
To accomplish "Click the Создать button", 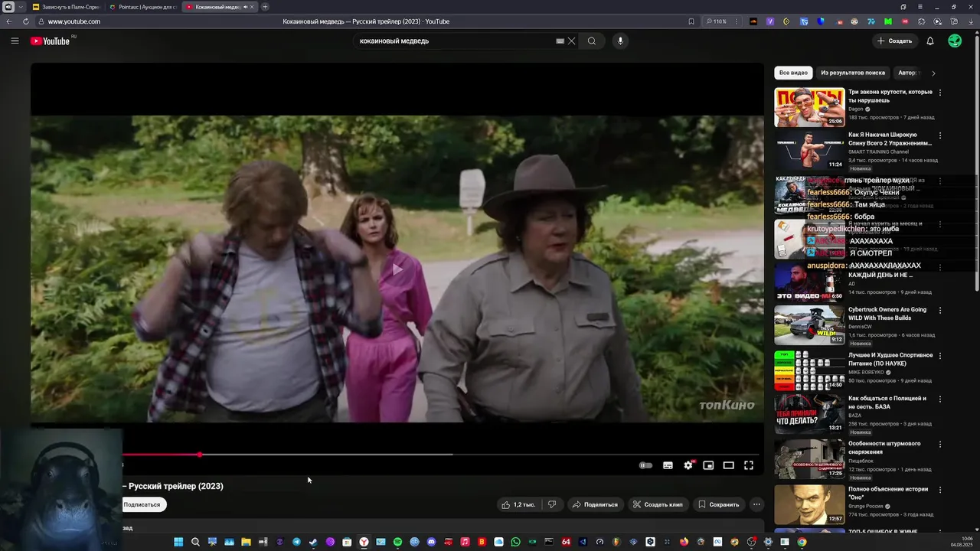I will [895, 41].
